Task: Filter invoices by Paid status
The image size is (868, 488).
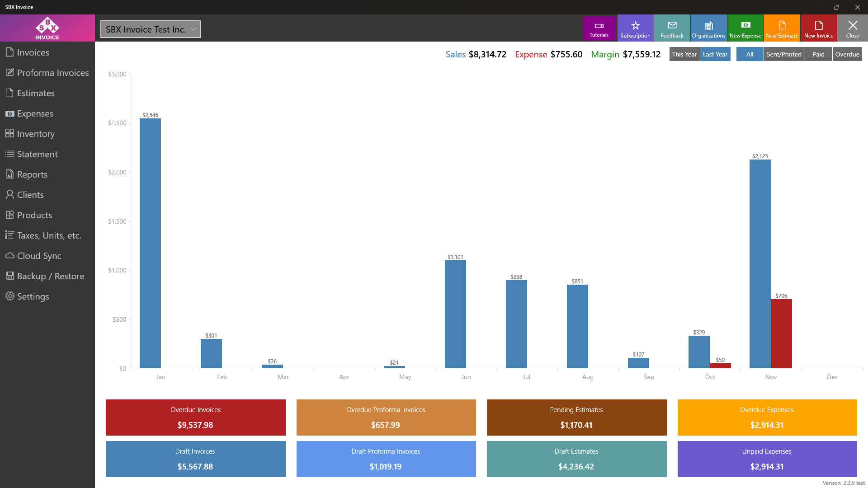Action: click(819, 54)
